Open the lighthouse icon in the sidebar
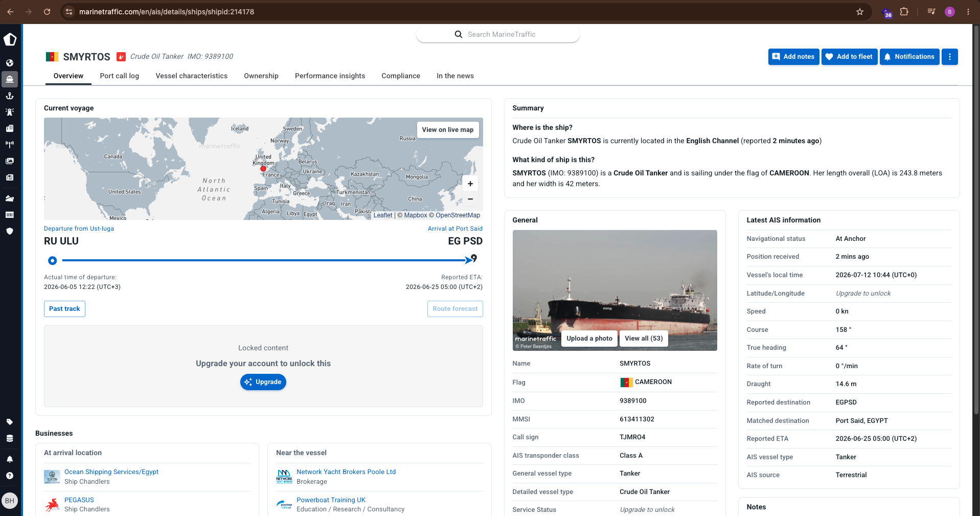The image size is (980, 516). 10,112
